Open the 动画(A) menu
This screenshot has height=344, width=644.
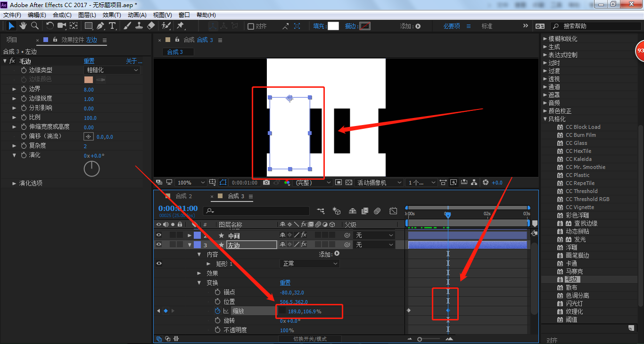tap(137, 15)
